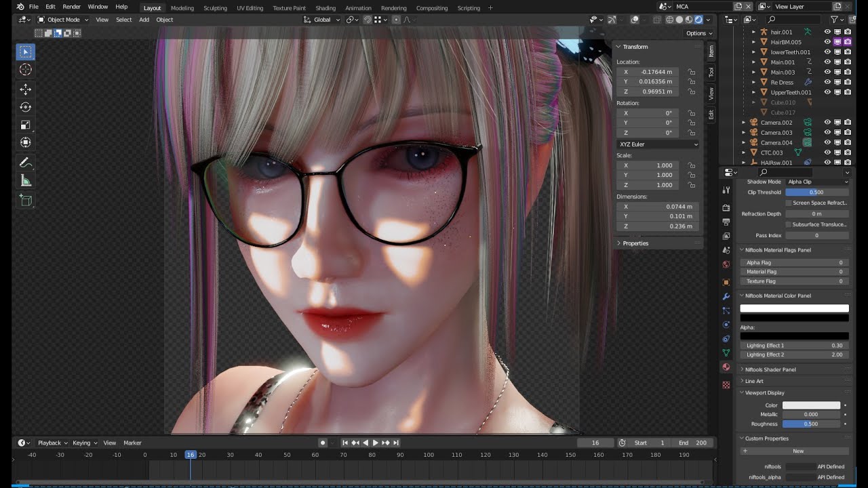Screen dimensions: 868x488
Task: Disable Re Dress in viewports monitor icon
Action: [x=837, y=82]
